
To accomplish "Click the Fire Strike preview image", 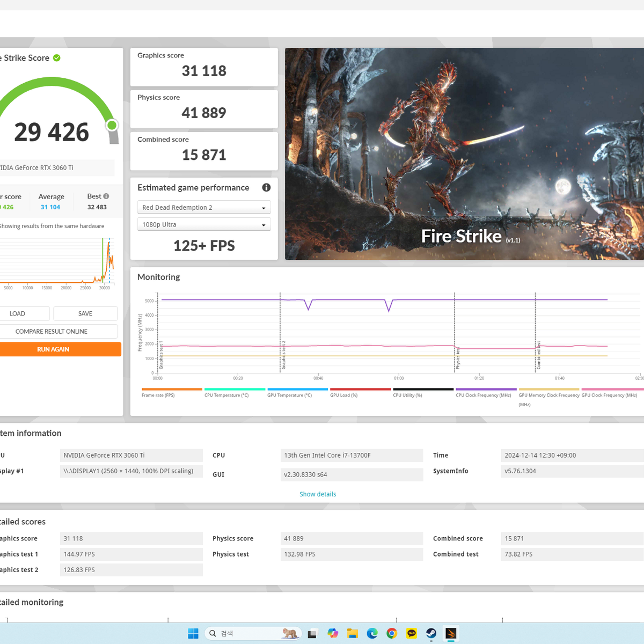I will click(x=464, y=153).
